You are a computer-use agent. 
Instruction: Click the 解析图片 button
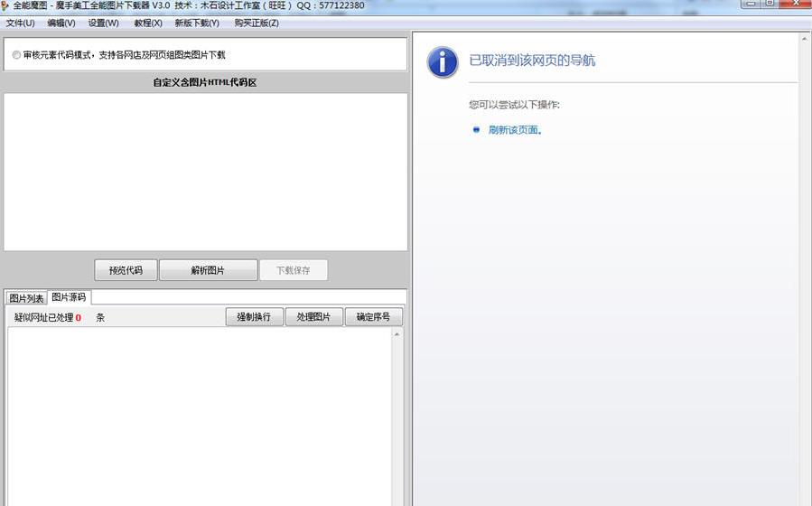tap(208, 270)
